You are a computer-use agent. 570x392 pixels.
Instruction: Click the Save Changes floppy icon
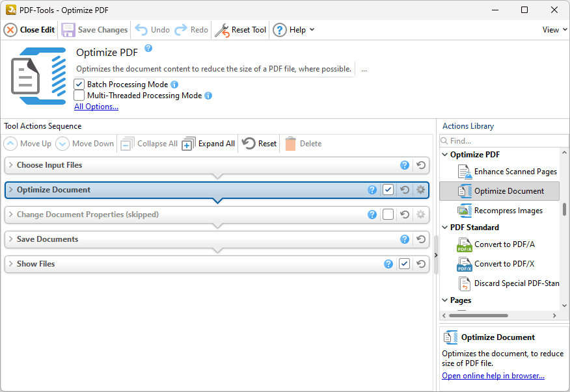click(x=68, y=30)
